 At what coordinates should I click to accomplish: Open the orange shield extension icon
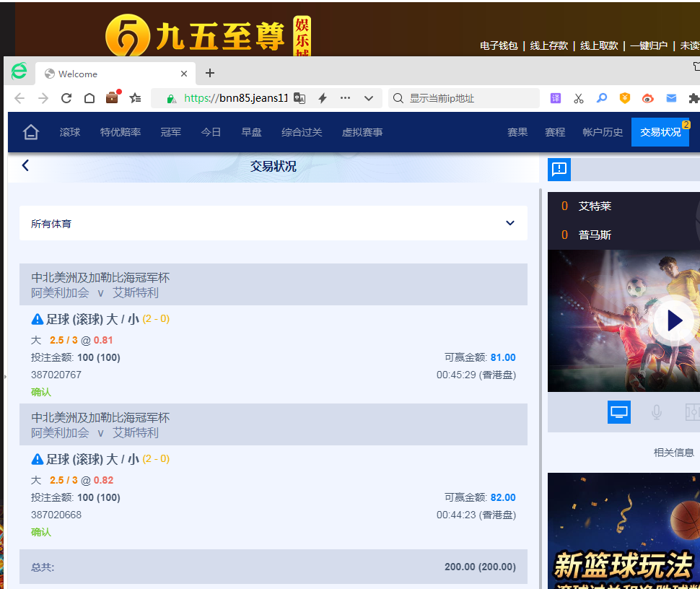624,98
